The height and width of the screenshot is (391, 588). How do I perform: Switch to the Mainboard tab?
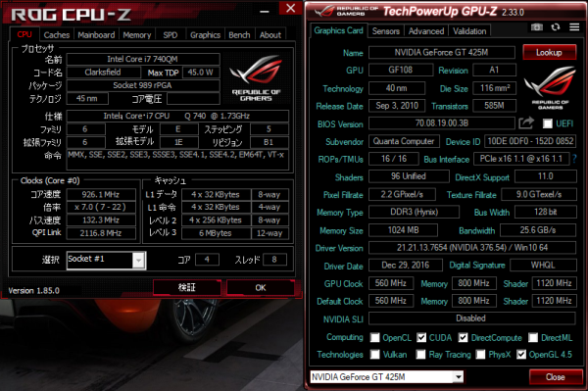click(x=96, y=35)
